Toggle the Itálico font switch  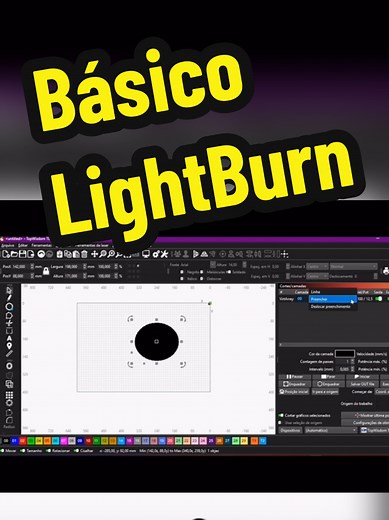182,278
